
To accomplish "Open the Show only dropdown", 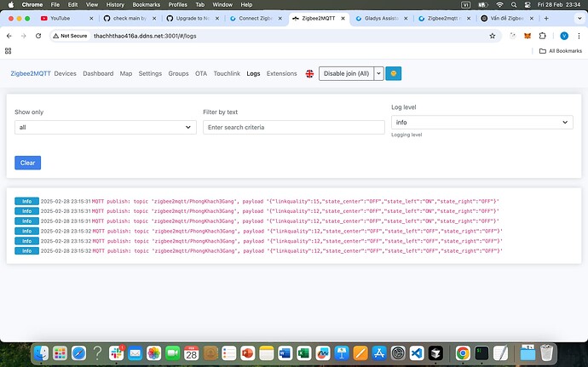I will 106,127.
